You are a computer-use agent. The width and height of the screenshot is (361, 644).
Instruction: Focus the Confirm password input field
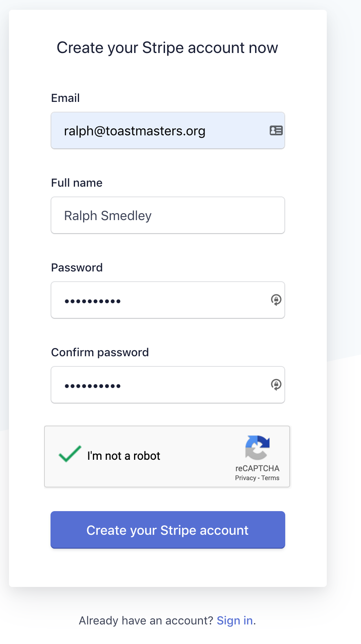click(x=168, y=385)
